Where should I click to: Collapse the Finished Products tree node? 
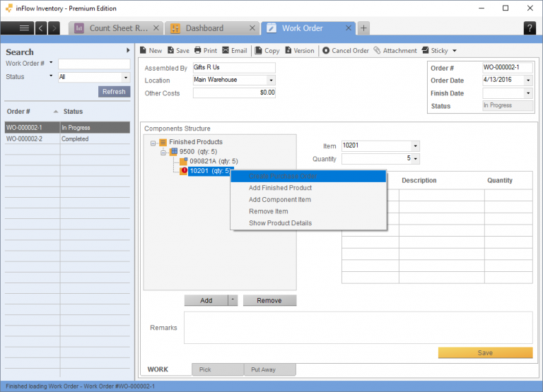153,143
